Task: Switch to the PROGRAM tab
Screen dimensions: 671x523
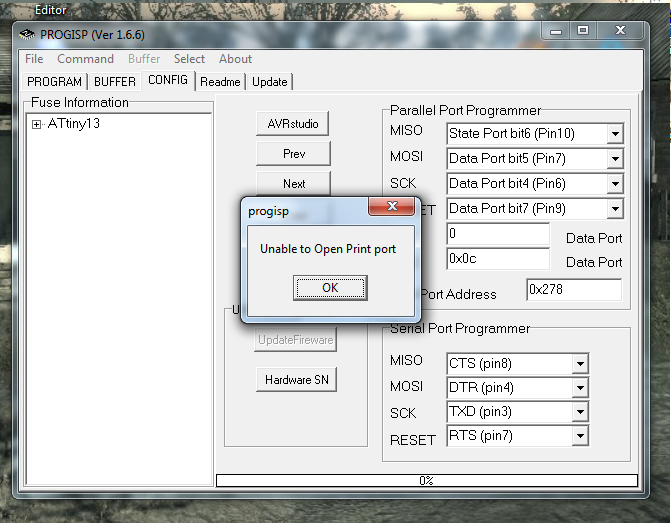Action: pyautogui.click(x=54, y=81)
